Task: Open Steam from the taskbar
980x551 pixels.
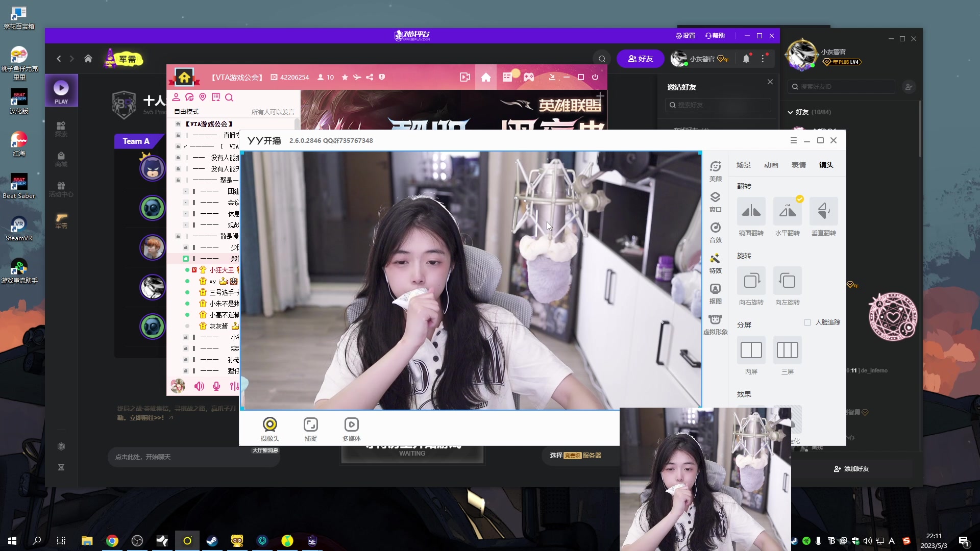Action: click(212, 541)
